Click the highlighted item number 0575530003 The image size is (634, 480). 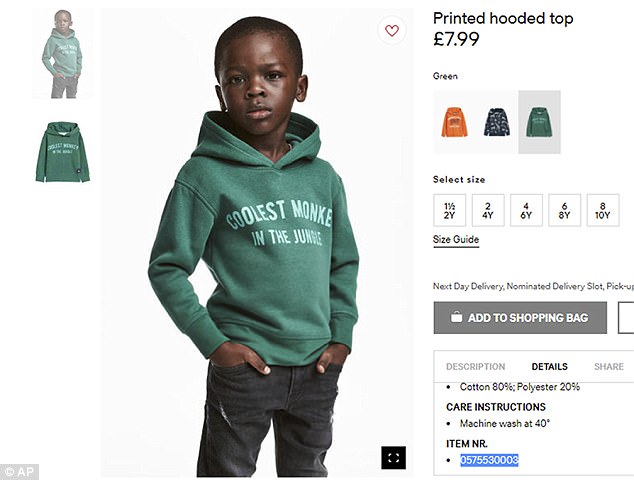tap(489, 460)
